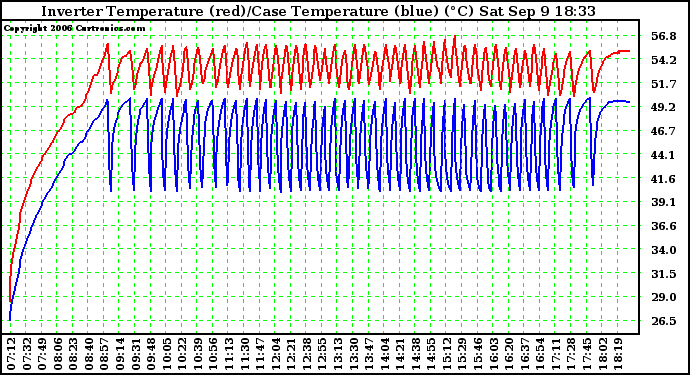Click the 09:48 time label
The width and height of the screenshot is (690, 375).
[x=151, y=354]
